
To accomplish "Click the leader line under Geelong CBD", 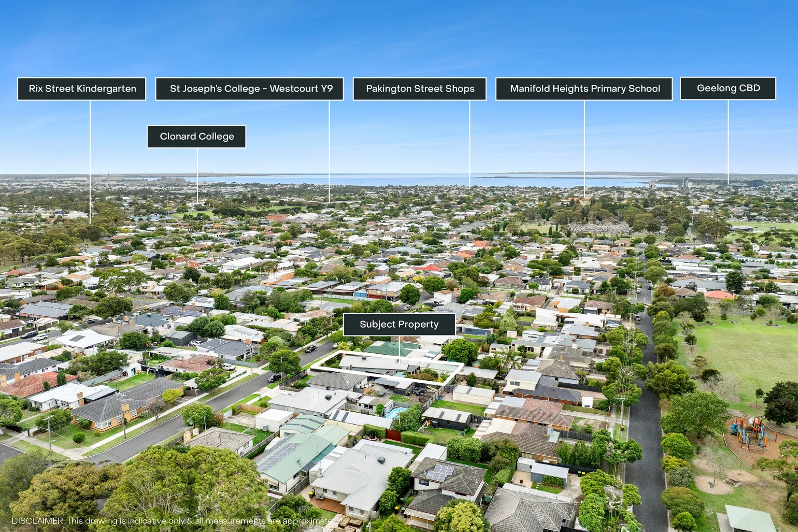I will 729,143.
